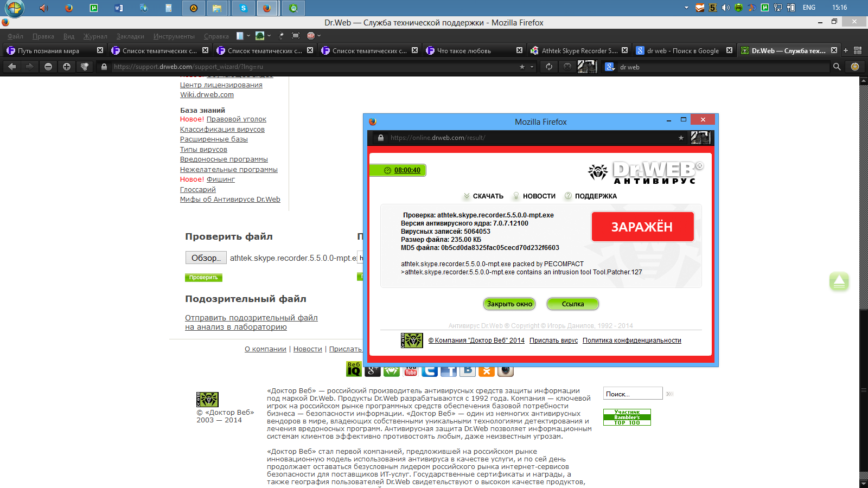Viewport: 868px width, 488px height.
Task: Click the Web IQ social icon
Action: (354, 369)
